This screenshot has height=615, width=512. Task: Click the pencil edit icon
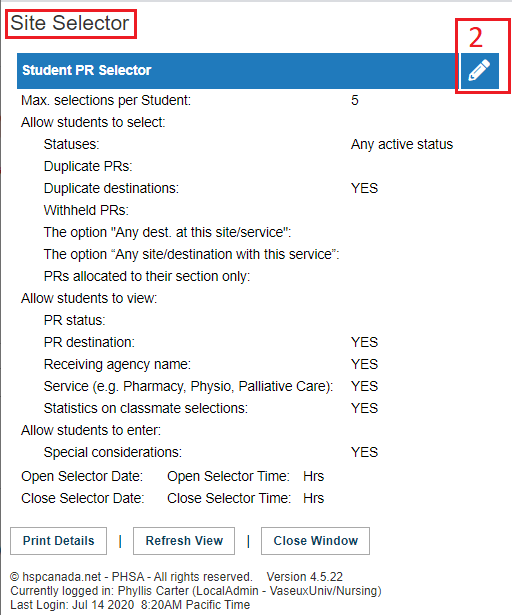479,71
